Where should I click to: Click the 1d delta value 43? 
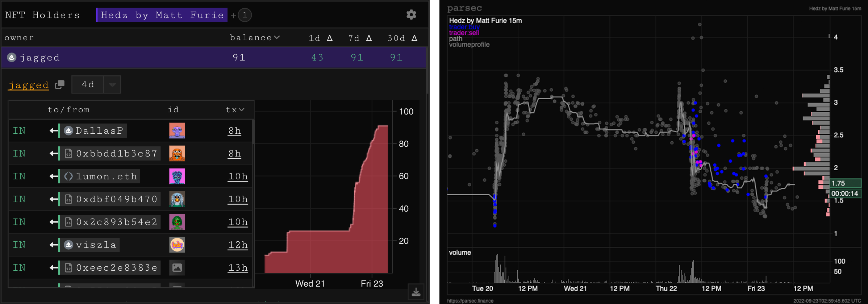[317, 58]
